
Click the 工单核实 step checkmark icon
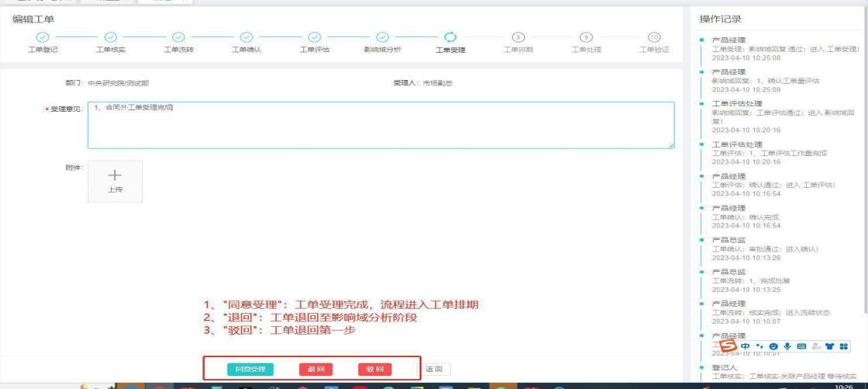[x=111, y=36]
